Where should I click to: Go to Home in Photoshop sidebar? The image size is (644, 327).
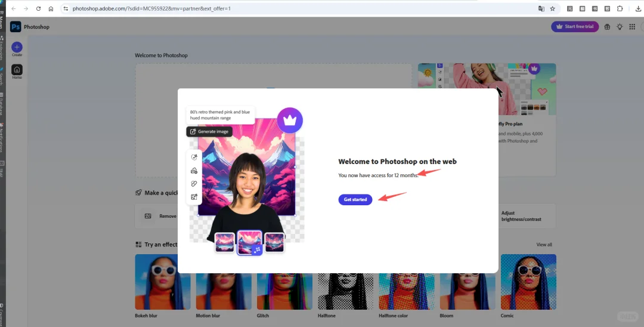(x=17, y=72)
